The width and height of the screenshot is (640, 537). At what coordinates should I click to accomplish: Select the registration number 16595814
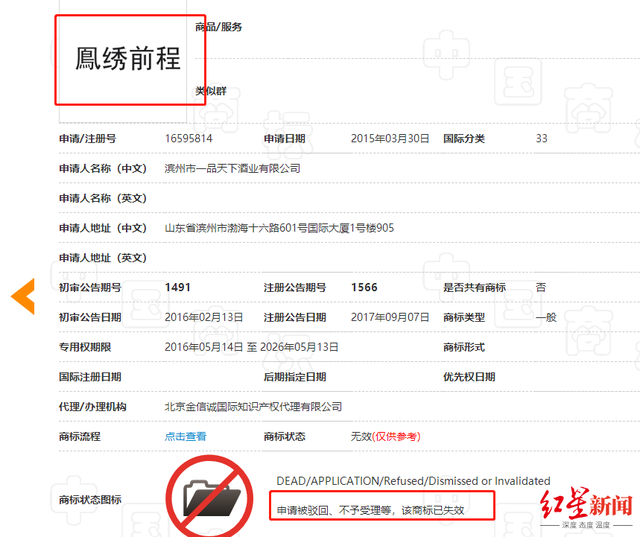pyautogui.click(x=189, y=139)
